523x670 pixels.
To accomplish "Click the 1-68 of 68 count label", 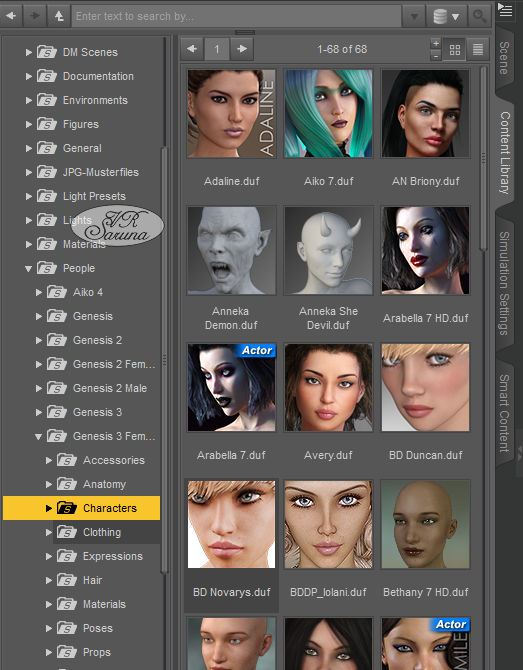I will click(x=342, y=49).
